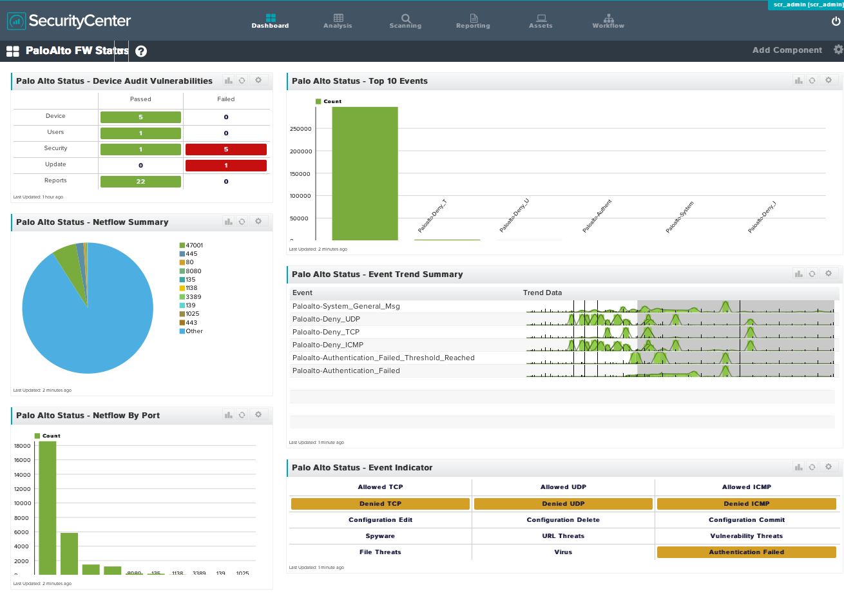This screenshot has width=844, height=616.
Task: Click tallest bar in Top 10 Events chart
Action: 365,174
